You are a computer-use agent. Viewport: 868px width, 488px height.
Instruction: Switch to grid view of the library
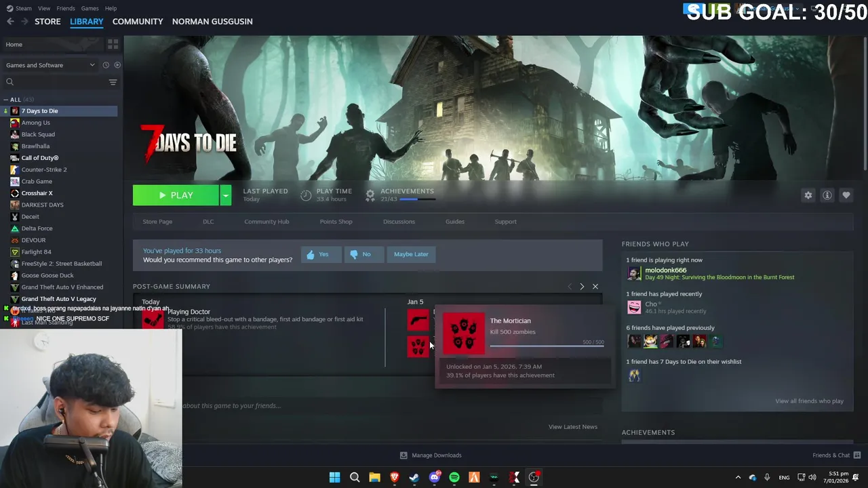113,44
